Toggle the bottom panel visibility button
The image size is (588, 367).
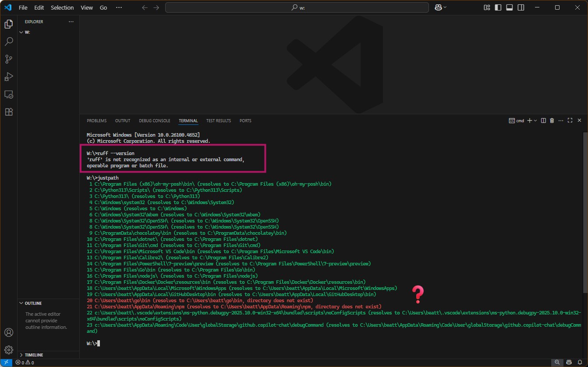pyautogui.click(x=509, y=7)
